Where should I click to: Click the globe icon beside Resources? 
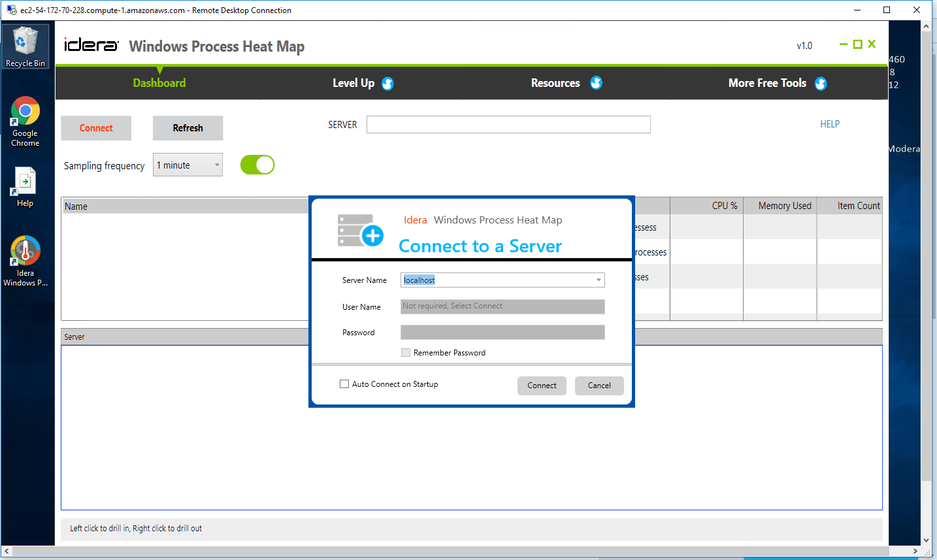[x=596, y=83]
